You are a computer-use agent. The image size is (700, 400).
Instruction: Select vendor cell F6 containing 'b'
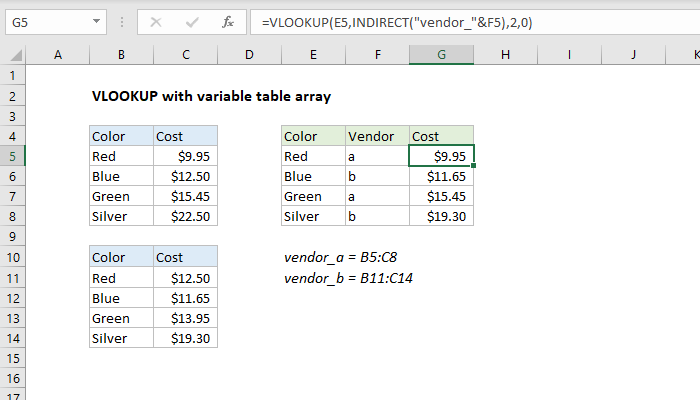pyautogui.click(x=378, y=176)
